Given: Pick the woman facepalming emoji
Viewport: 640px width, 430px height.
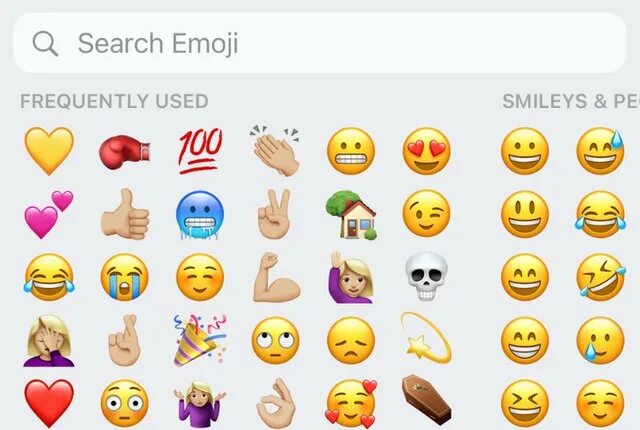Looking at the screenshot, I should pos(49,341).
